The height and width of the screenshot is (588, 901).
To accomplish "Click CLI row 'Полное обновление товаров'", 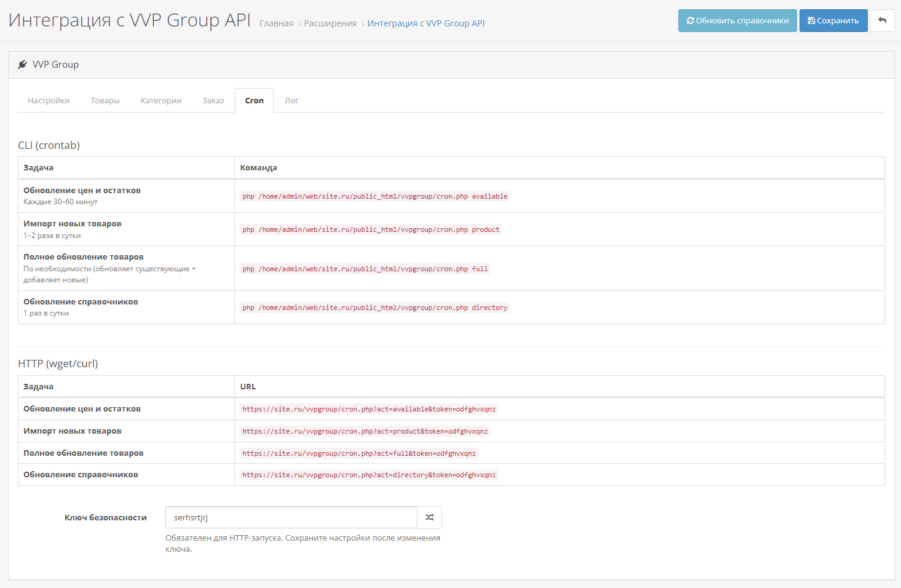I will click(x=451, y=268).
